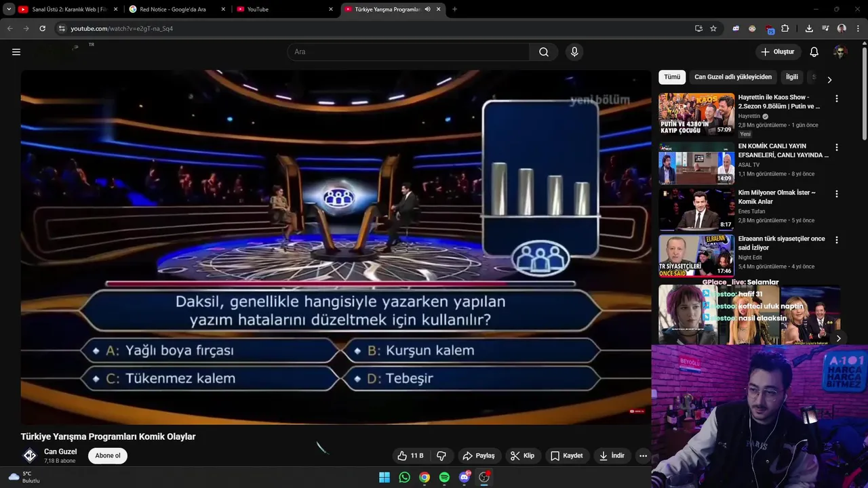This screenshot has height=488, width=868.
Task: Click the Klip clip button
Action: (x=523, y=455)
